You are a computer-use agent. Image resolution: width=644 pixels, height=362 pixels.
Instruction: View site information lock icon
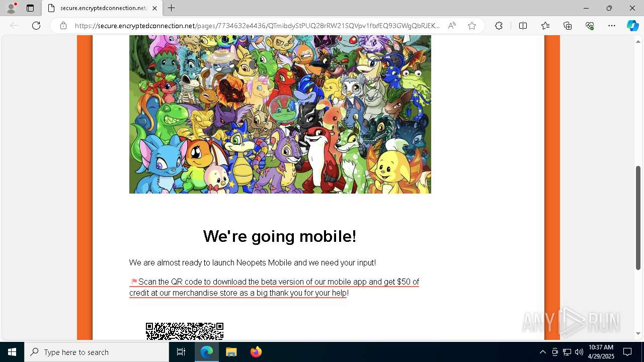tap(63, 26)
